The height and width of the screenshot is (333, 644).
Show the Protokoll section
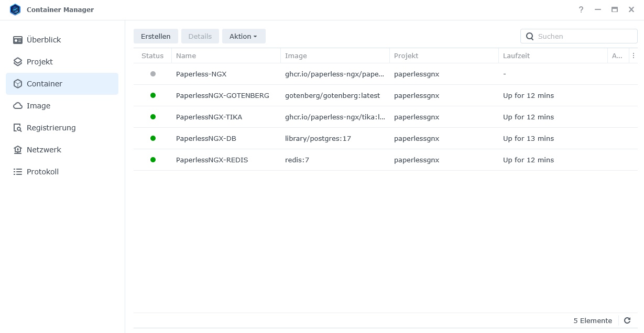62,172
